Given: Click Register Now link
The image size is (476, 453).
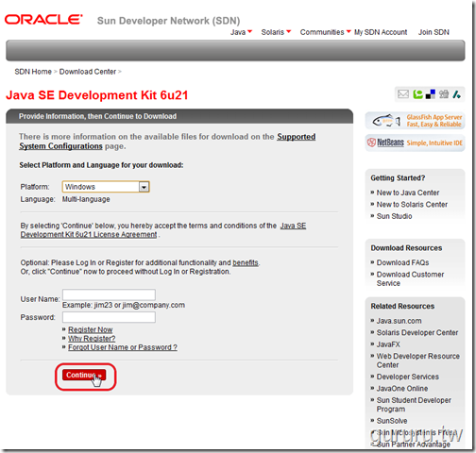Looking at the screenshot, I should pos(91,329).
